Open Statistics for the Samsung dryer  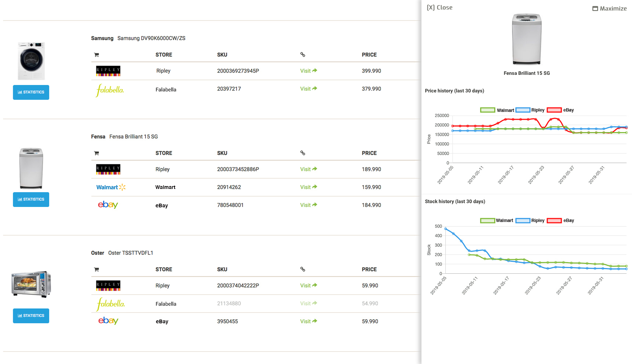click(31, 92)
